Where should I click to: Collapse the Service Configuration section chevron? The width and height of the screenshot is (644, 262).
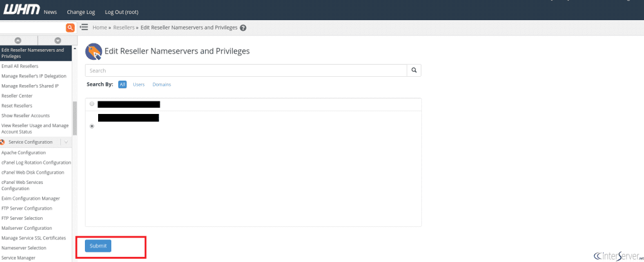[66, 142]
